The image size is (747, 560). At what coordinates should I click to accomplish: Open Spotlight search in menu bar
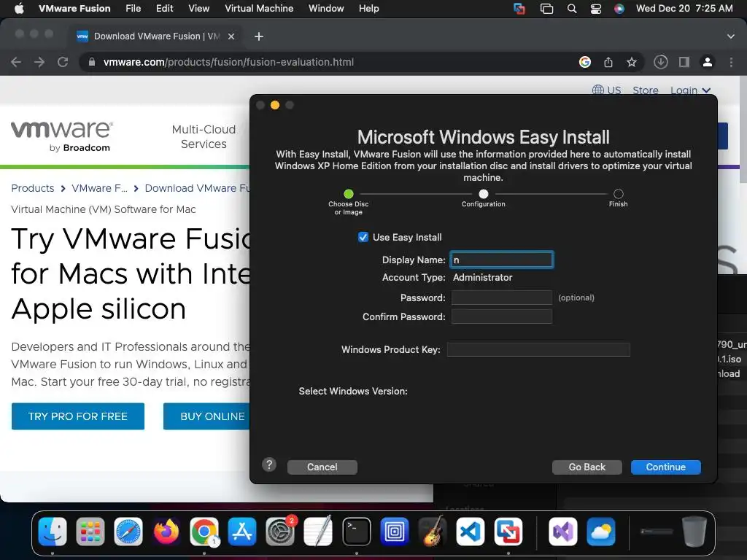click(572, 9)
